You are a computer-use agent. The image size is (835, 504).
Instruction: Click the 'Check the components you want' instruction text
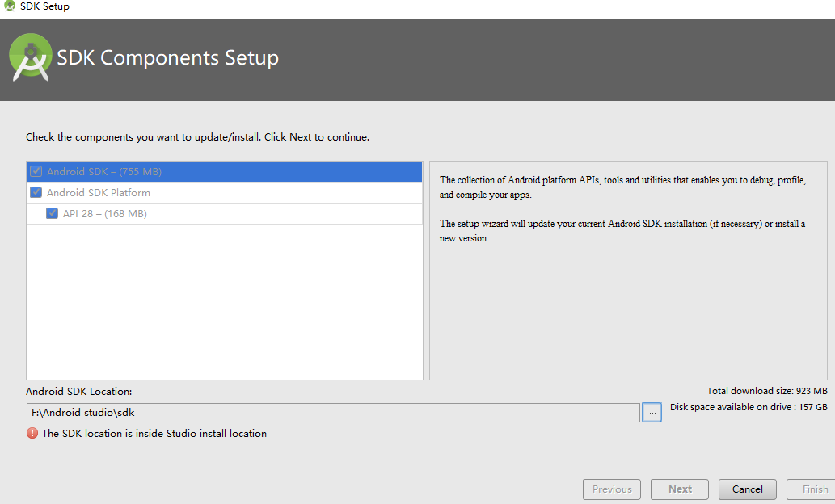[x=197, y=137]
